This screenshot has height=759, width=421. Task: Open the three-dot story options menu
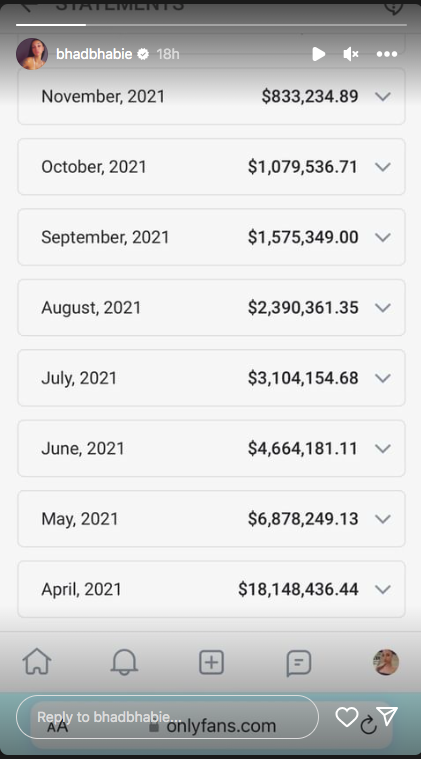387,54
